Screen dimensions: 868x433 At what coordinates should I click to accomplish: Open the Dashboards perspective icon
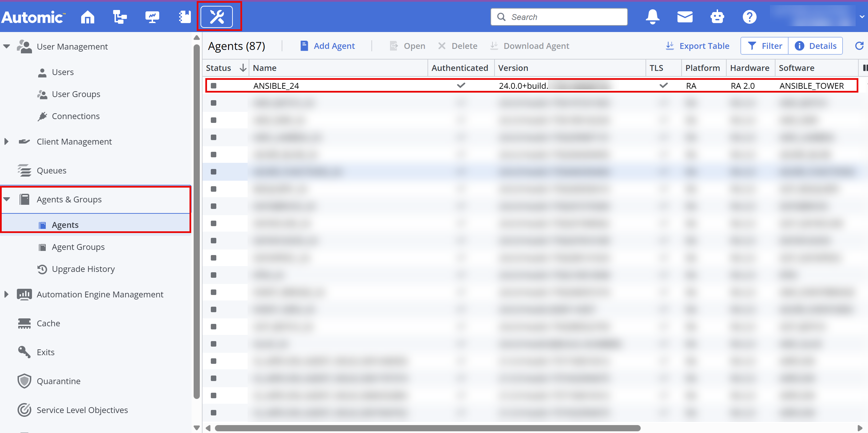[152, 17]
